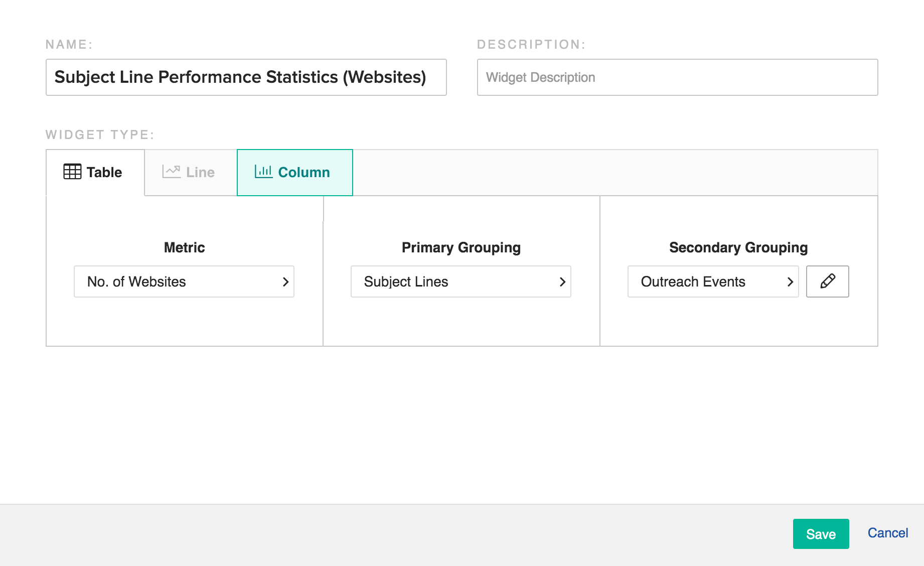This screenshot has height=566, width=924.
Task: Open the Subject Lines primary grouping dropdown
Action: point(460,281)
